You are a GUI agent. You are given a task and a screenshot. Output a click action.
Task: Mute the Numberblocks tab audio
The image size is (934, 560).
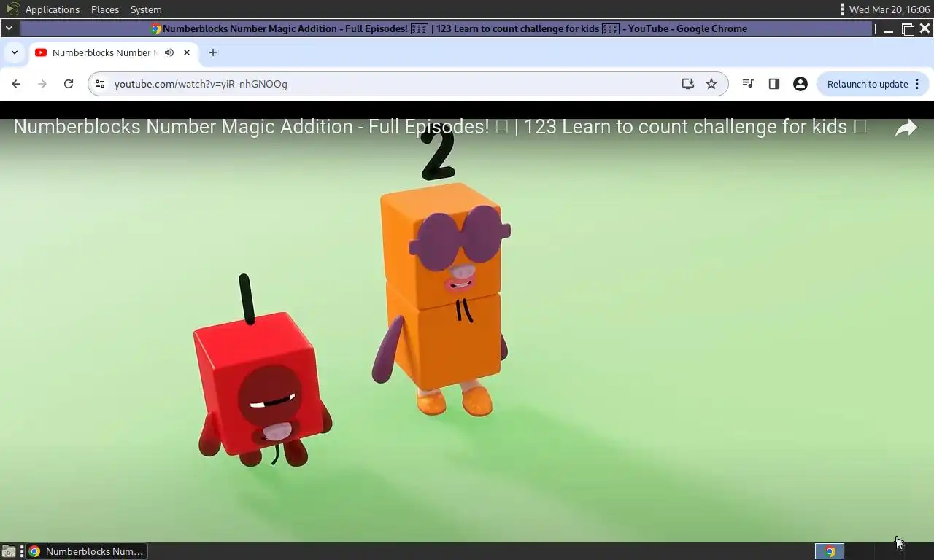(169, 52)
